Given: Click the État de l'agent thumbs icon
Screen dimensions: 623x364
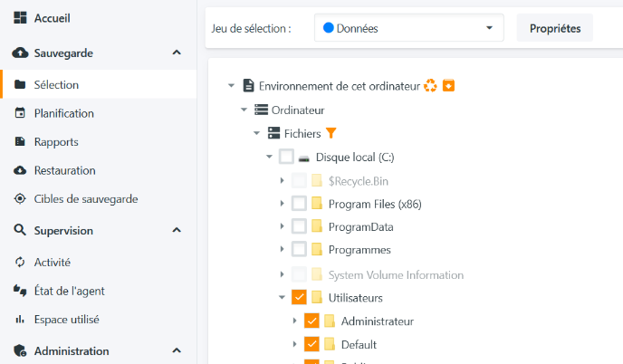Looking at the screenshot, I should point(20,291).
